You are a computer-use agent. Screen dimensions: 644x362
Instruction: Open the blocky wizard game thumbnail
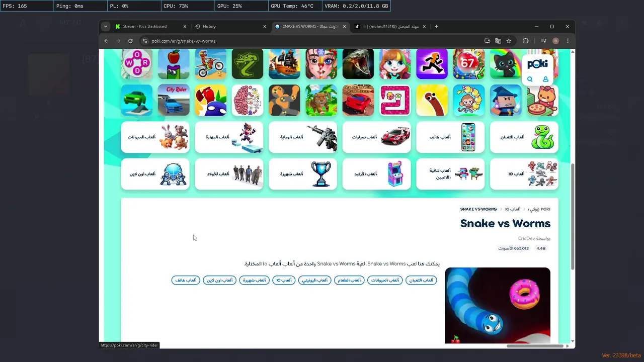[506, 100]
